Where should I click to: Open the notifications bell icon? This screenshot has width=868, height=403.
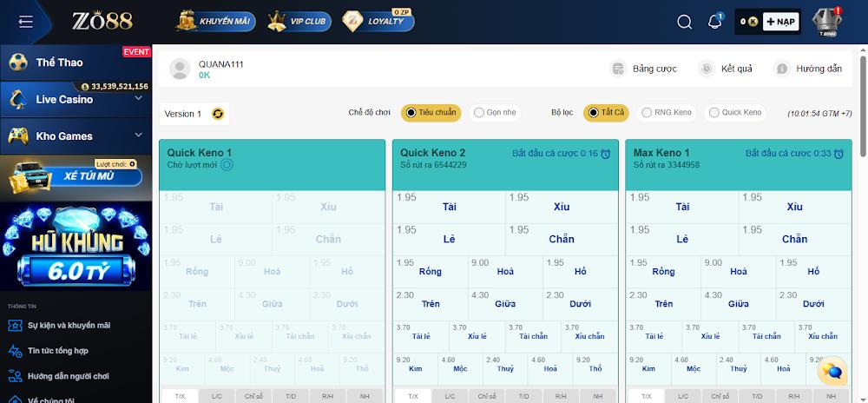click(715, 22)
